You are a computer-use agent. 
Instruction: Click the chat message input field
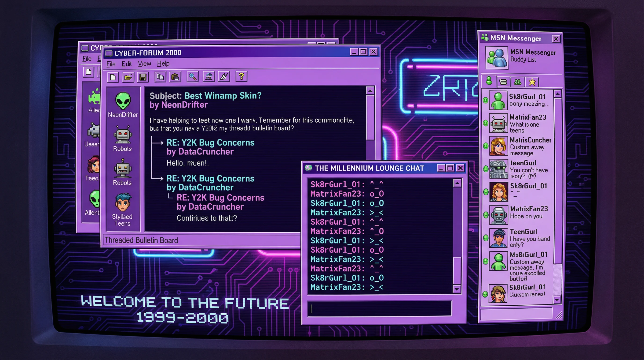(x=379, y=308)
